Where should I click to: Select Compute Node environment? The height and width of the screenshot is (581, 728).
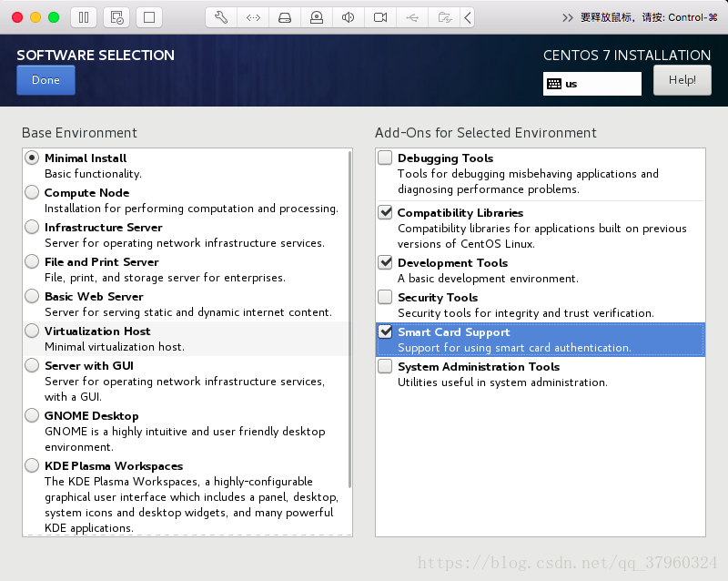(x=32, y=192)
